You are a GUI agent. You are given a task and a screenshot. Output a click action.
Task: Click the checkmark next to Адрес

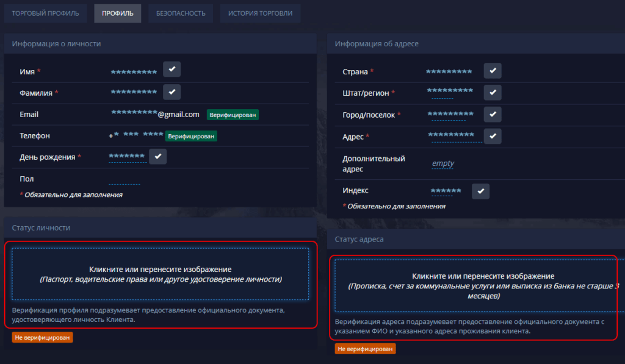tap(493, 136)
